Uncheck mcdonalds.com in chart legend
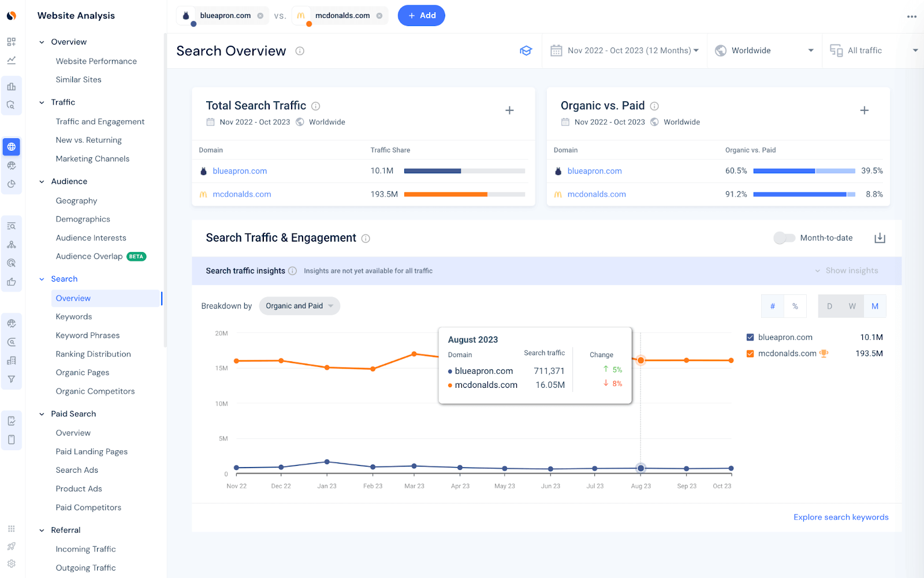The height and width of the screenshot is (578, 924). click(x=750, y=354)
